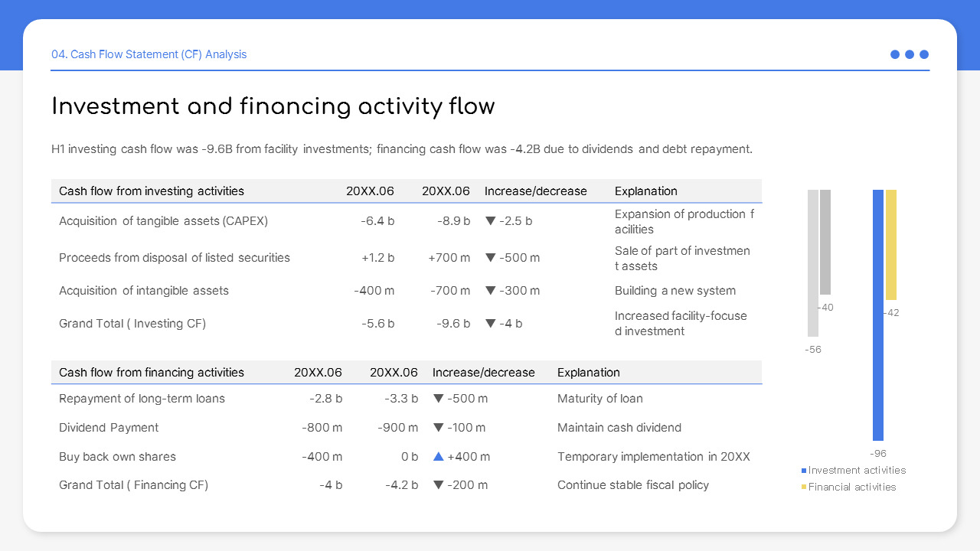Toggle the yellow Financial activities legend marker
This screenshot has height=551, width=980.
pyautogui.click(x=804, y=487)
